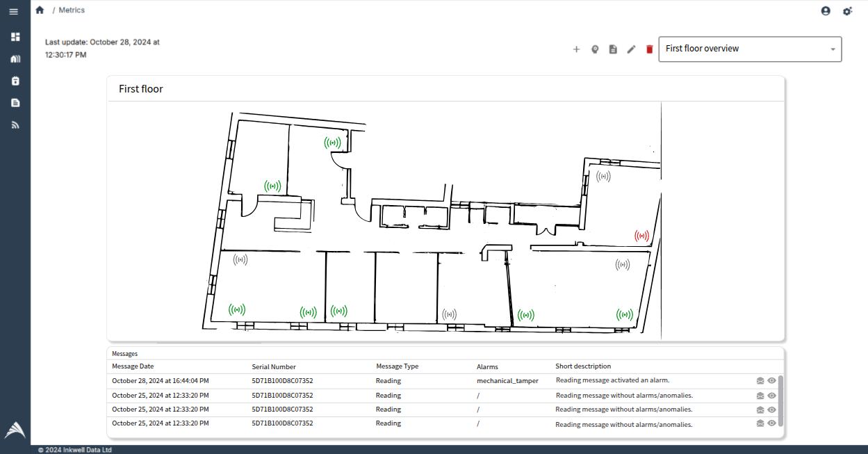Screen dimensions: 868x454
Task: Expand the user settings gear menu
Action: click(x=847, y=10)
